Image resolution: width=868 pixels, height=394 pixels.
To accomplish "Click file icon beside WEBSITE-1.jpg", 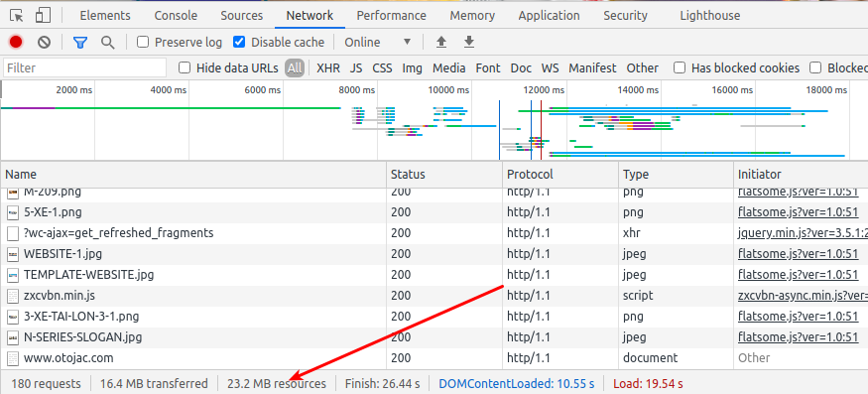I will tap(13, 254).
